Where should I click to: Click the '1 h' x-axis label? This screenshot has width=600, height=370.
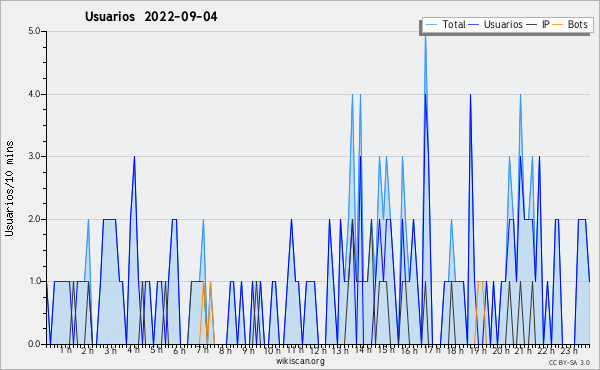(65, 350)
